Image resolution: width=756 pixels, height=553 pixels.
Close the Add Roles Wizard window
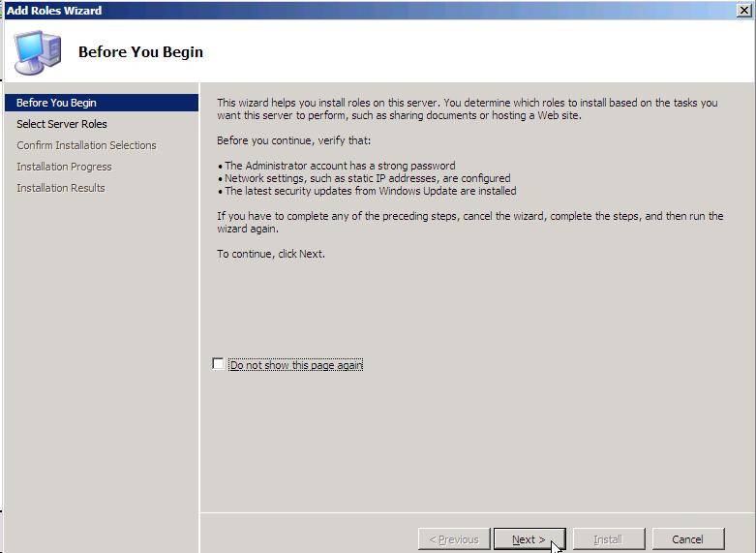(744, 10)
